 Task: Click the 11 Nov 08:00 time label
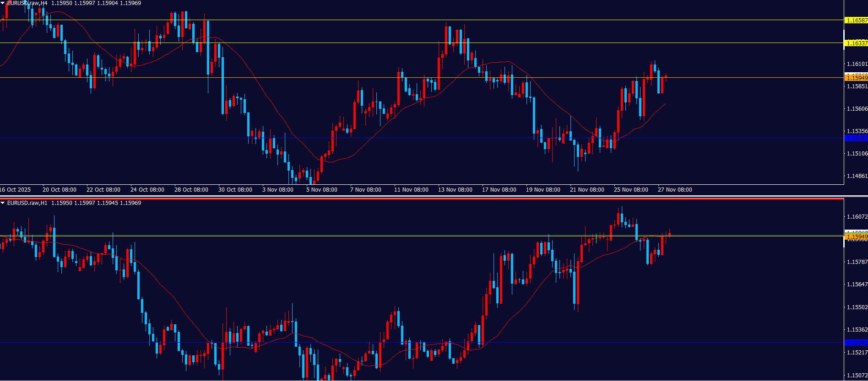[411, 190]
